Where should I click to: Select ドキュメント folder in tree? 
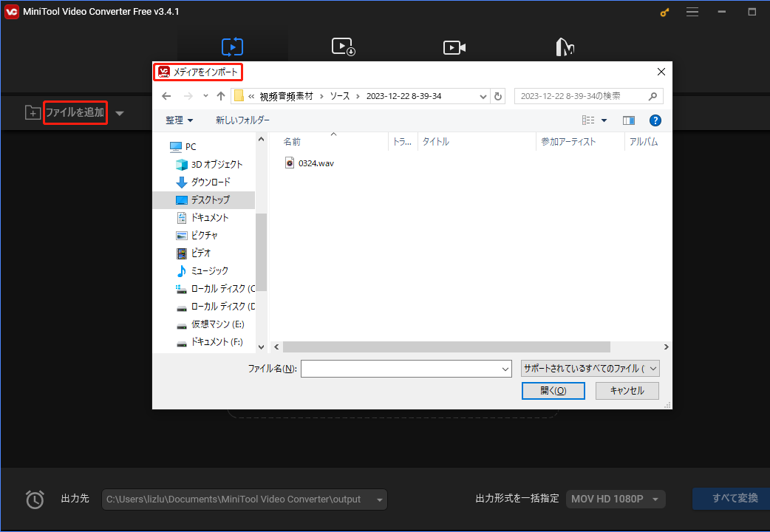[x=202, y=218]
